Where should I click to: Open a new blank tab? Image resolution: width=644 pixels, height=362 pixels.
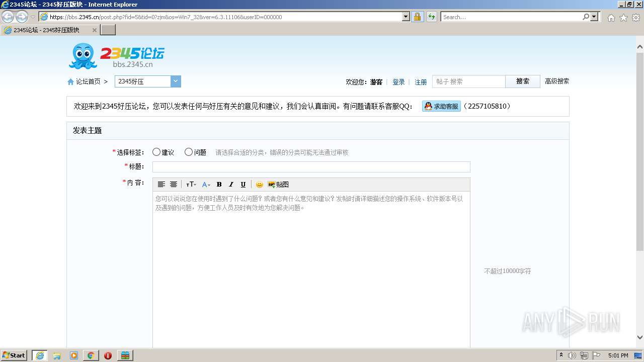[x=108, y=30]
